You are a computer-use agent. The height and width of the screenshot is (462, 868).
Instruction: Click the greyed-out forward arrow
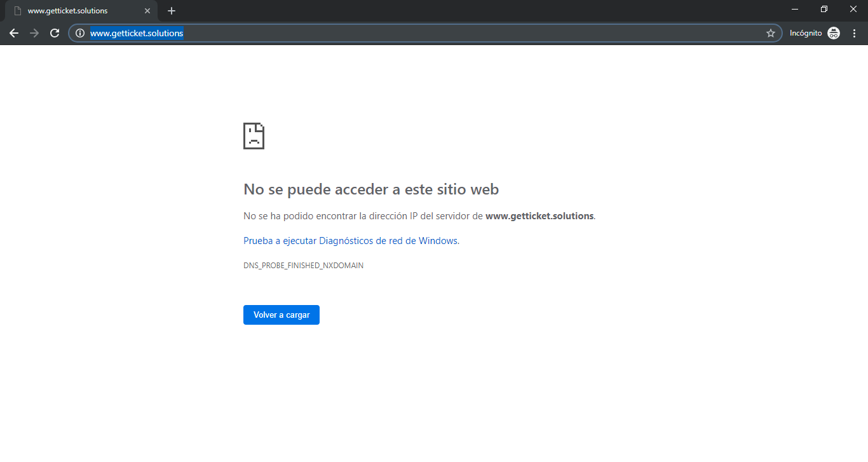pyautogui.click(x=34, y=33)
